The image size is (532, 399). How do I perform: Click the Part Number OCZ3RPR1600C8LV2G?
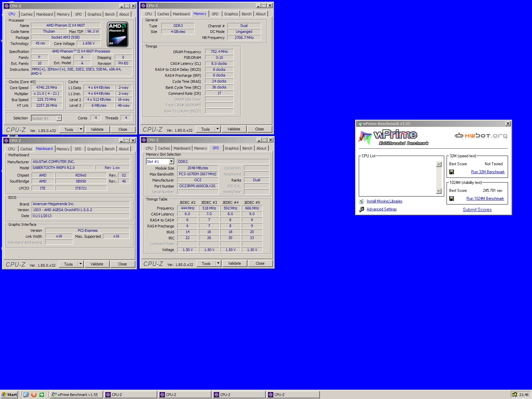[198, 186]
